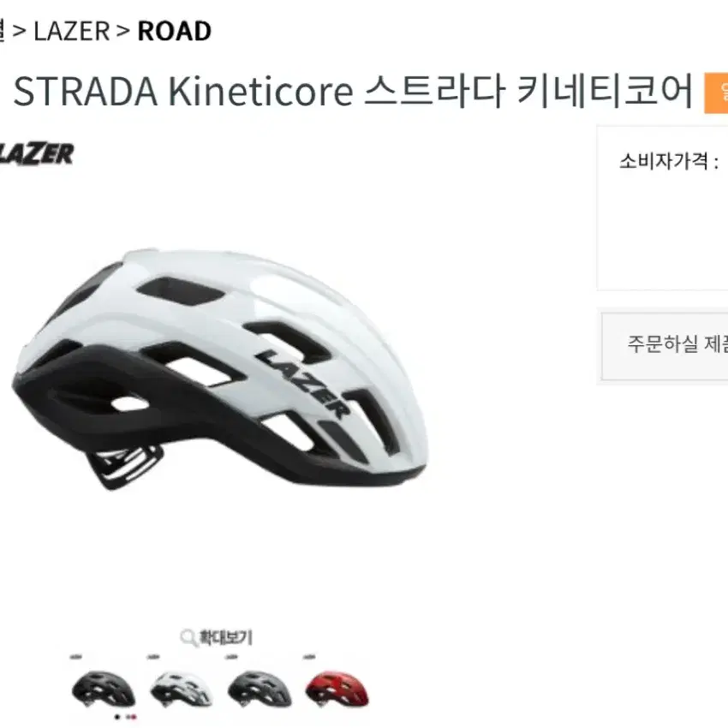This screenshot has height=728, width=728.
Task: Show the red helmet thumbnail
Action: click(x=337, y=689)
